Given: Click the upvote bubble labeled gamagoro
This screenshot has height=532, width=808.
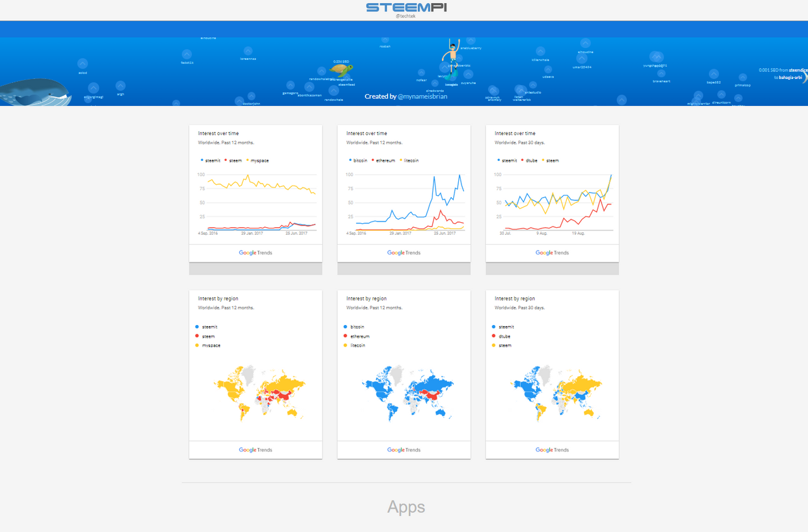Looking at the screenshot, I should (290, 85).
